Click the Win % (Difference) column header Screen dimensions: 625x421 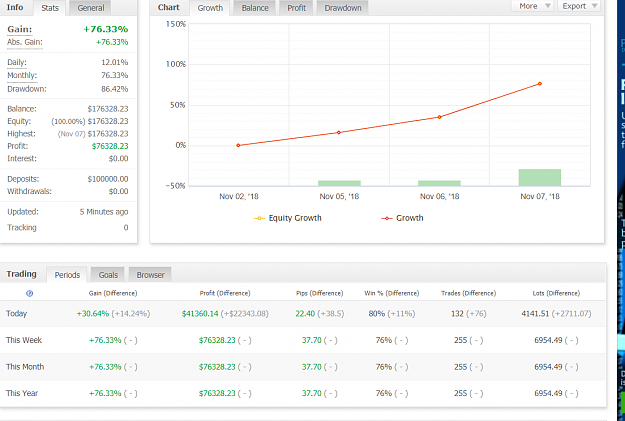click(391, 293)
